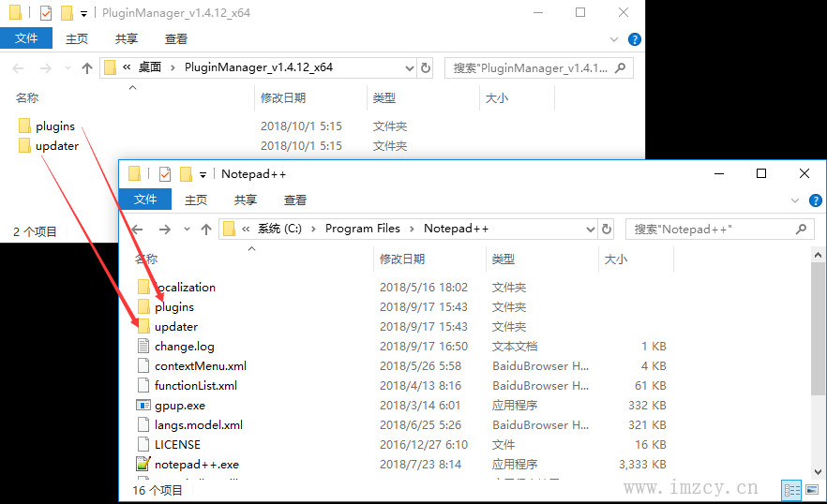The image size is (827, 504).
Task: Click the back arrow in Notepad++ window
Action: pyautogui.click(x=138, y=229)
